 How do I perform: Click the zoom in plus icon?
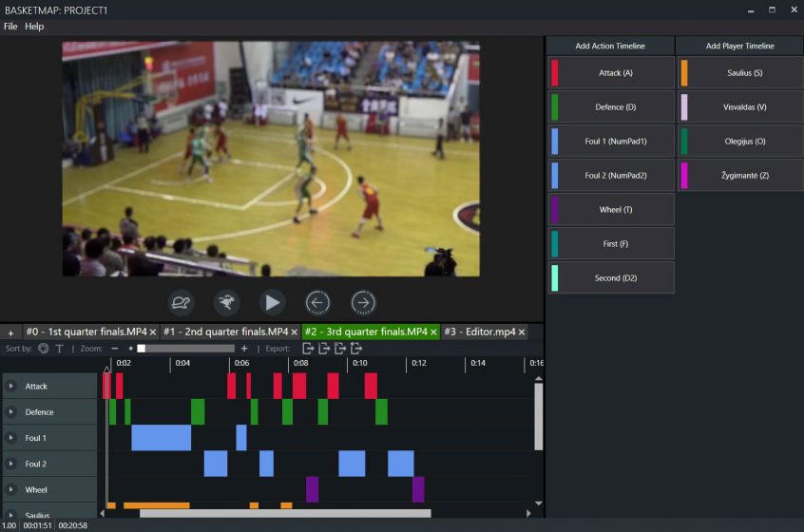[x=244, y=349]
